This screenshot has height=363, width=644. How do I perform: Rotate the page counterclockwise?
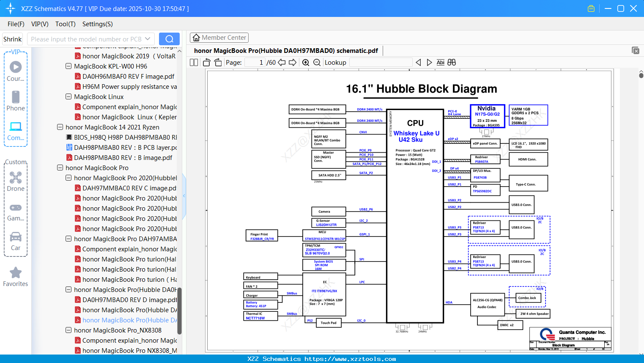pyautogui.click(x=207, y=63)
